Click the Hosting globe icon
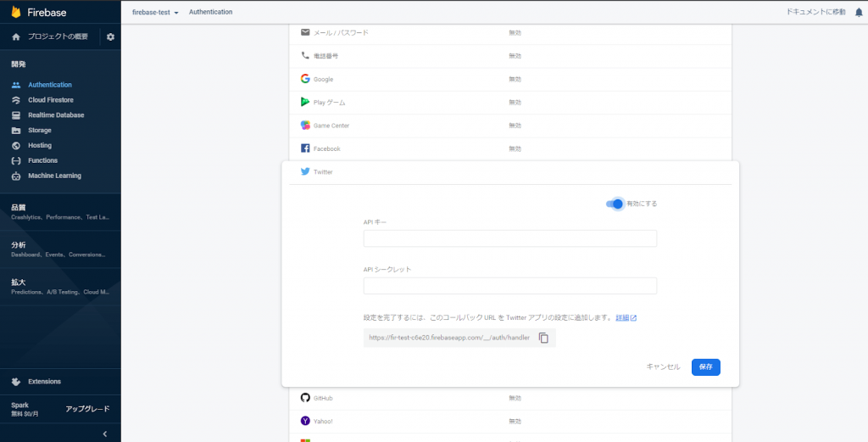 (x=16, y=146)
